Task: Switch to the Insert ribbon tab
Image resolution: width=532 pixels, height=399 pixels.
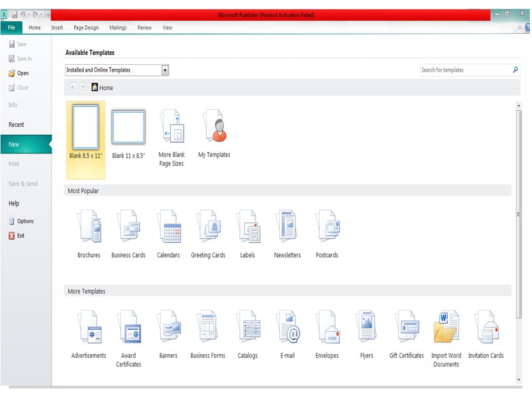Action: click(x=57, y=28)
